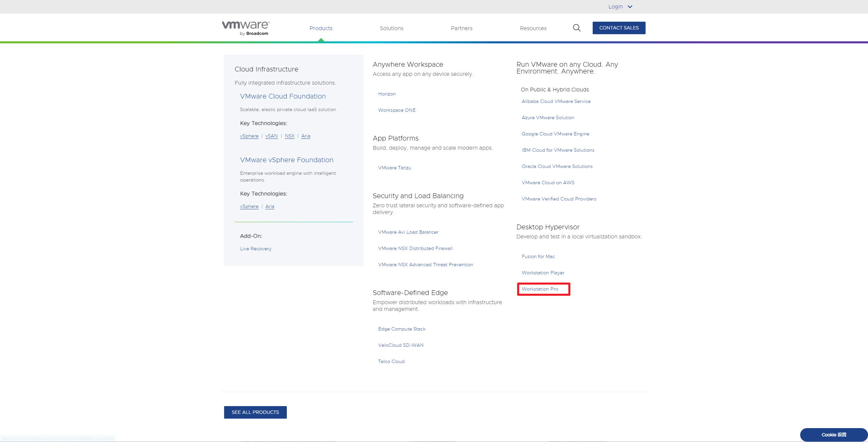The height and width of the screenshot is (442, 868).
Task: Open the Live Recovery add-on link
Action: point(256,249)
